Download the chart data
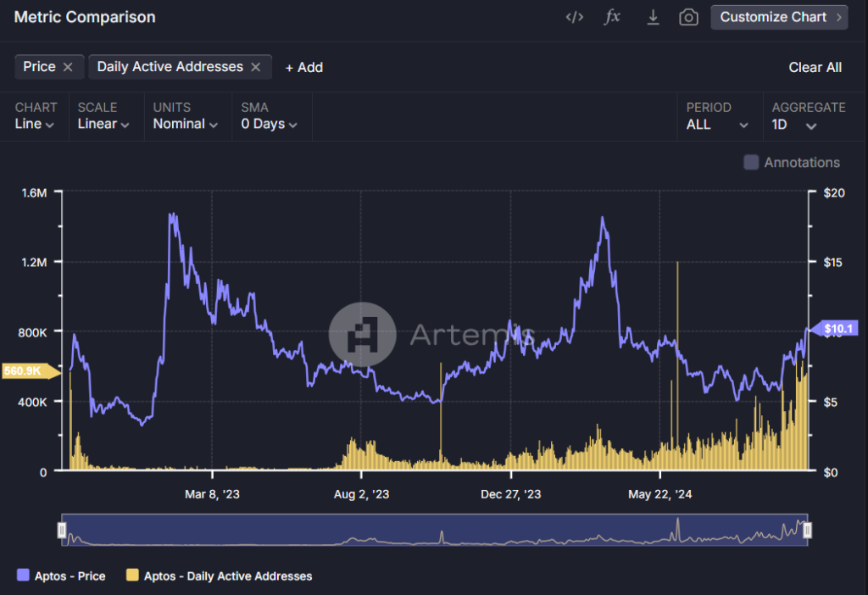This screenshot has height=595, width=868. click(x=653, y=18)
